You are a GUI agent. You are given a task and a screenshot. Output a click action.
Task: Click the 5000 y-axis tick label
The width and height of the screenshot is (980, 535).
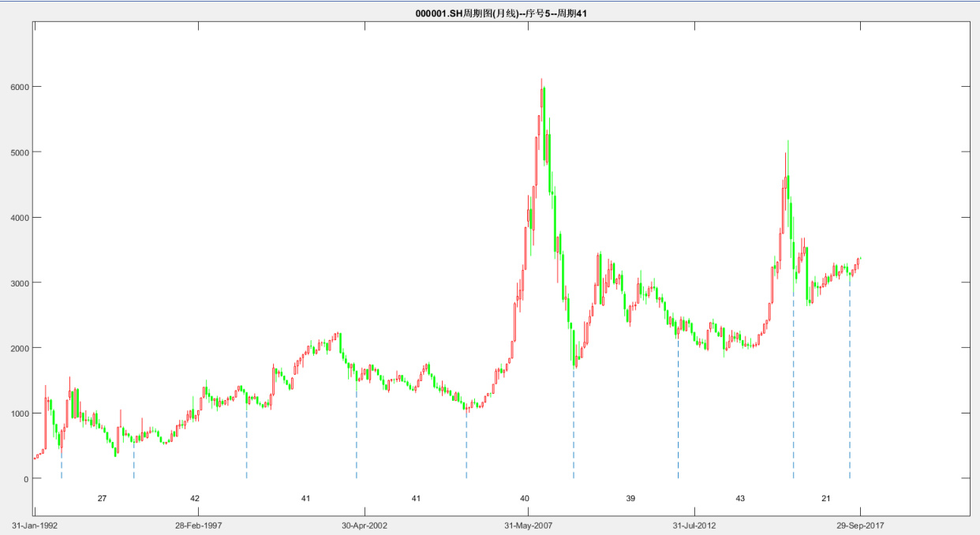pos(20,152)
